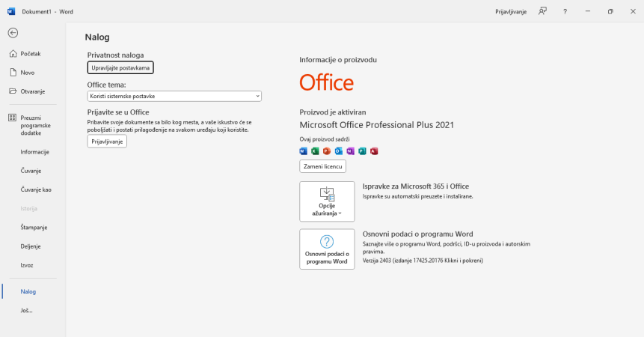
Task: Select the Nalog sidebar entry
Action: [x=28, y=291]
